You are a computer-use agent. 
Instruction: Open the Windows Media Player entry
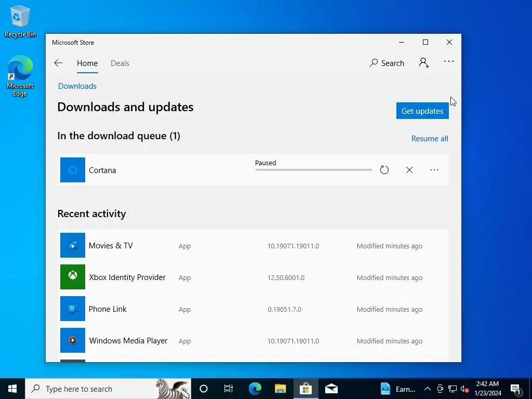pyautogui.click(x=254, y=341)
